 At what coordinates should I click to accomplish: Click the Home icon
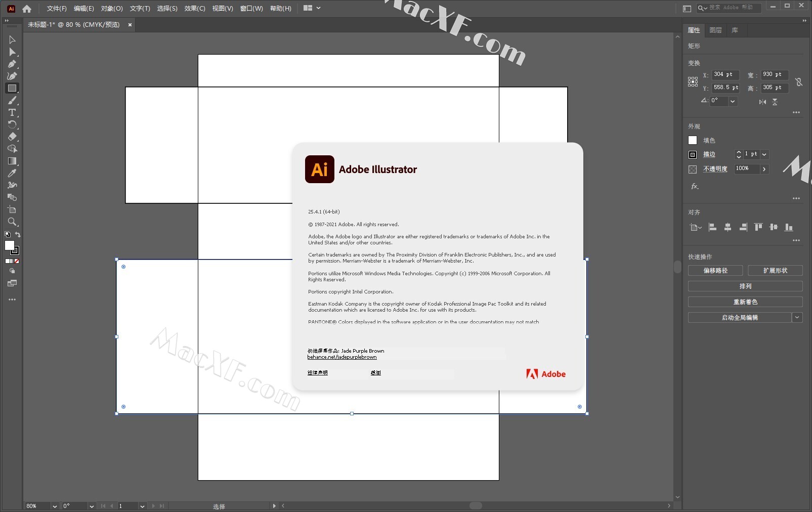pyautogui.click(x=27, y=9)
